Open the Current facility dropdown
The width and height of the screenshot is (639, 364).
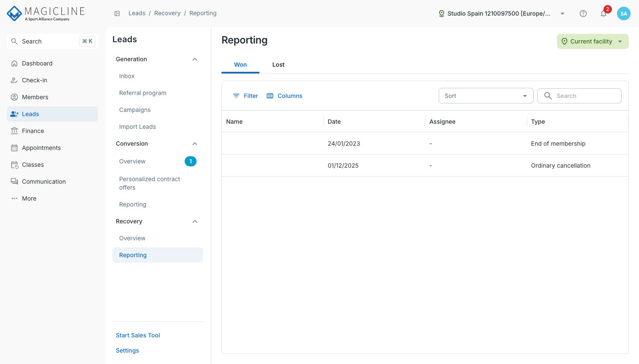click(x=593, y=41)
